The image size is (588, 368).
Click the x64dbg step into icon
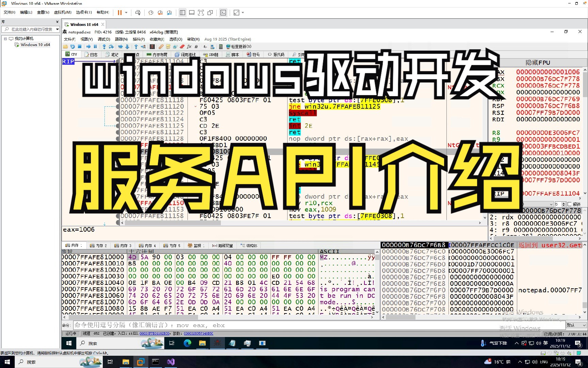104,47
